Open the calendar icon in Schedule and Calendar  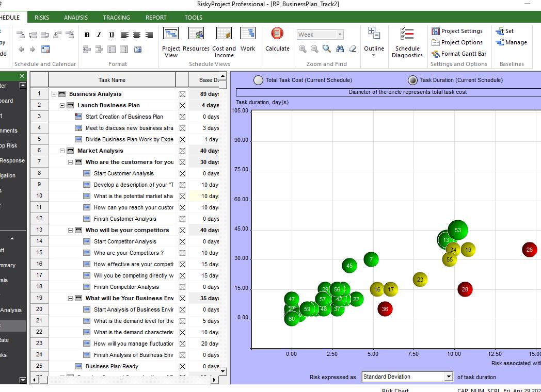click(x=45, y=50)
